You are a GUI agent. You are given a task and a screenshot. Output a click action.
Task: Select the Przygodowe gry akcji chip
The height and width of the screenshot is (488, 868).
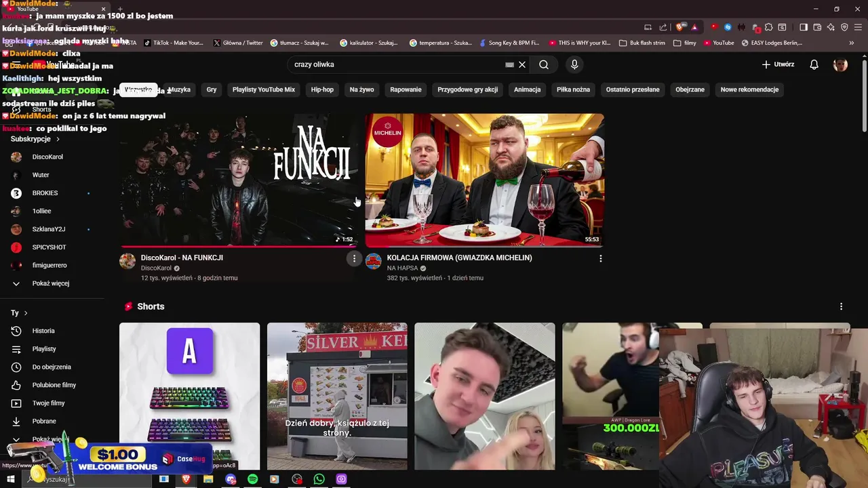tap(468, 89)
